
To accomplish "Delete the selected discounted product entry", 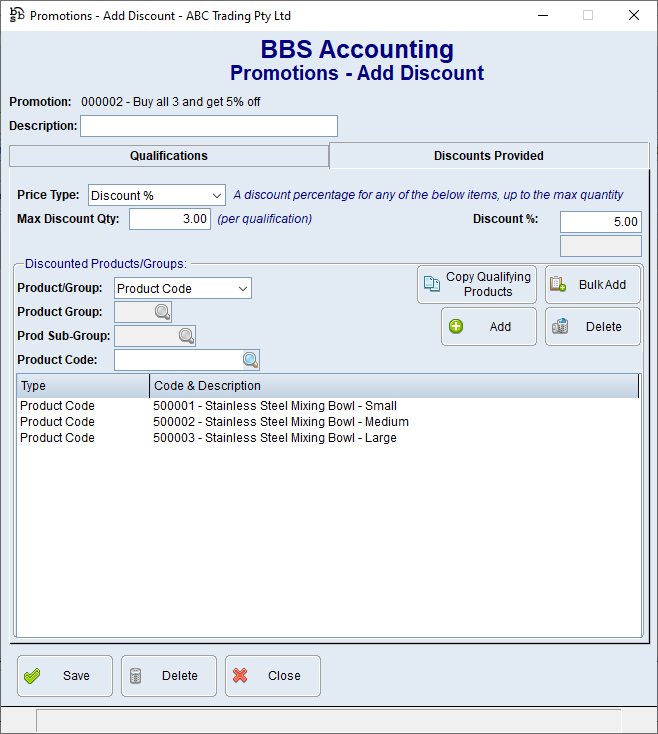I will click(592, 327).
